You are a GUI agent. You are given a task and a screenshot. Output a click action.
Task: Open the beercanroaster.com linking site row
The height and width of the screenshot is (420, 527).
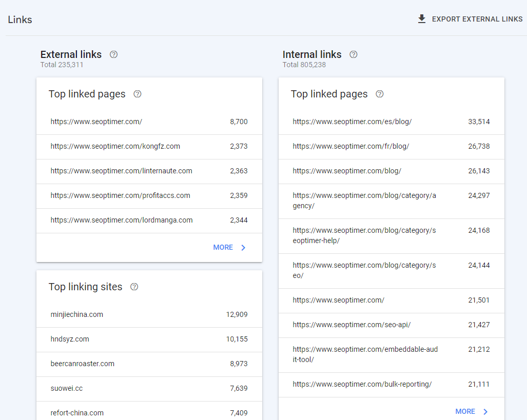(x=149, y=364)
